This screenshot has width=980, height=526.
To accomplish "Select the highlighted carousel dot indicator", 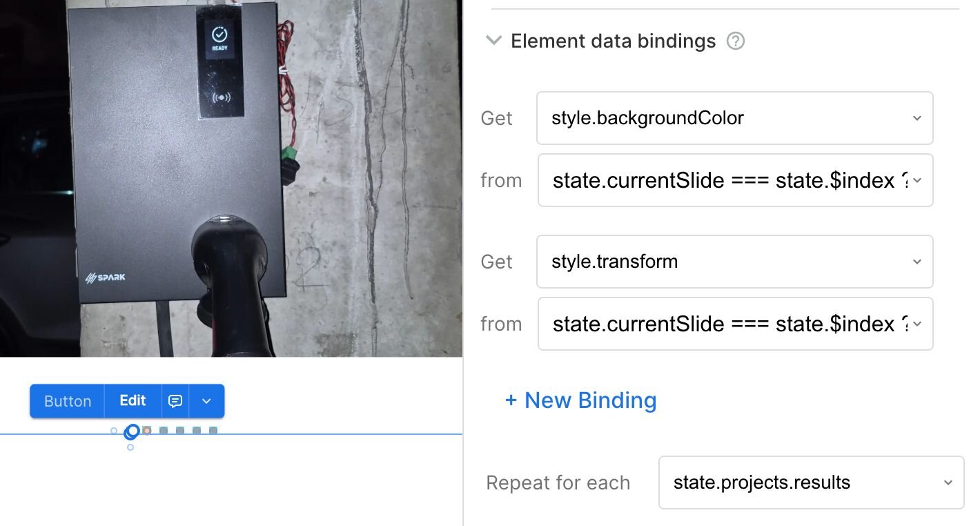I will pos(132,431).
